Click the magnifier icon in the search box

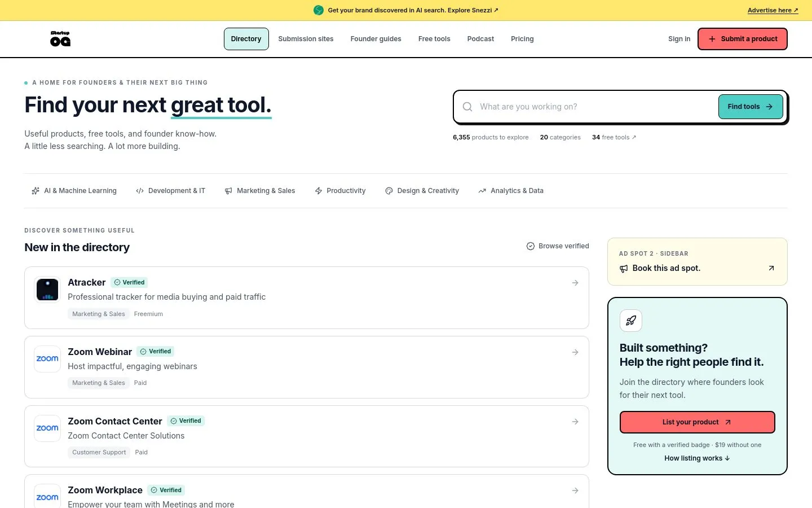tap(467, 107)
